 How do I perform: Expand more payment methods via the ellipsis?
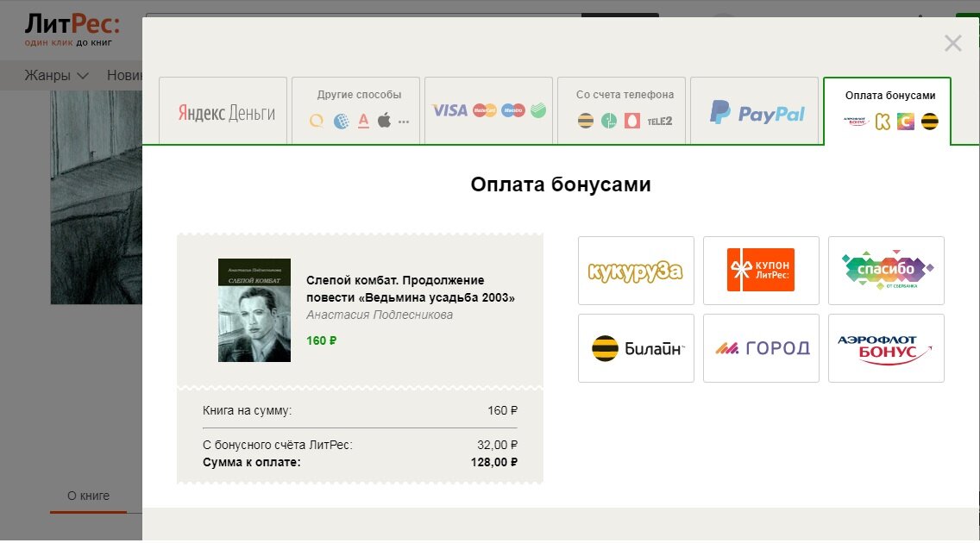(402, 122)
